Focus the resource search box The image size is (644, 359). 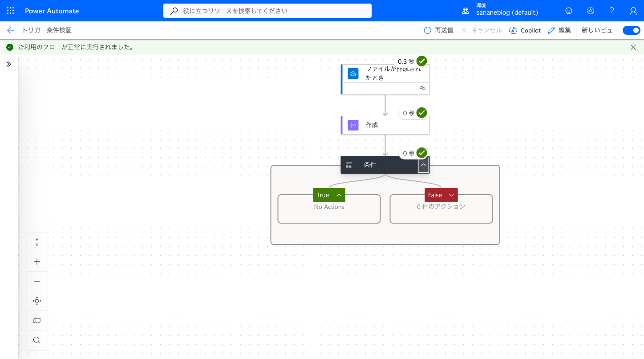(x=267, y=11)
